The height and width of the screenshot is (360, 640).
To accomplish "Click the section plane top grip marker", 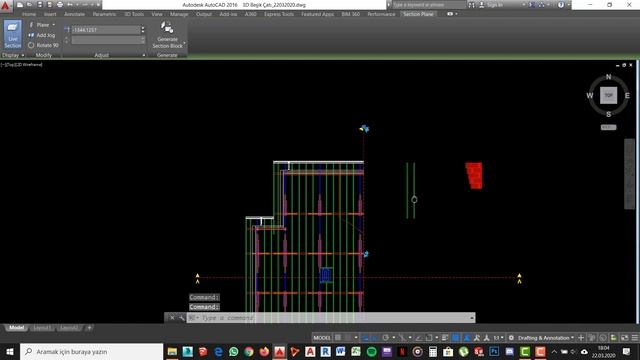I will [x=364, y=129].
